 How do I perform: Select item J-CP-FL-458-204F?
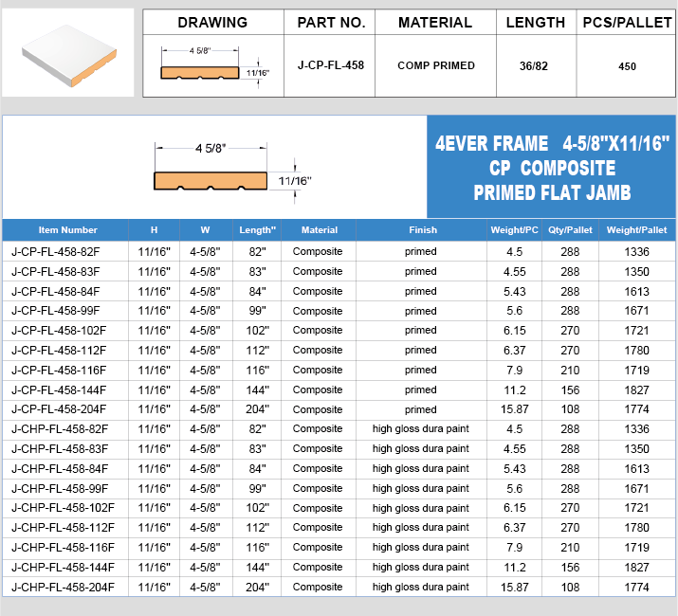59,409
